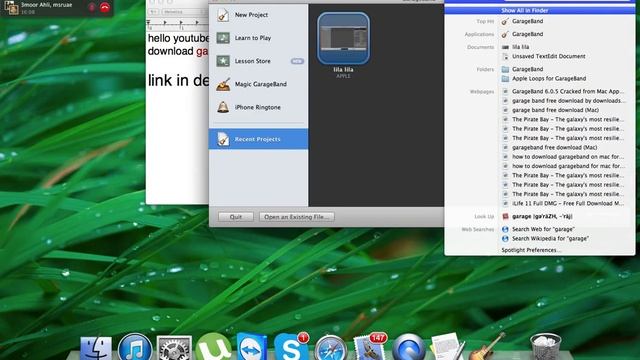Select New Project in GarageBand sidebar

pyautogui.click(x=258, y=15)
